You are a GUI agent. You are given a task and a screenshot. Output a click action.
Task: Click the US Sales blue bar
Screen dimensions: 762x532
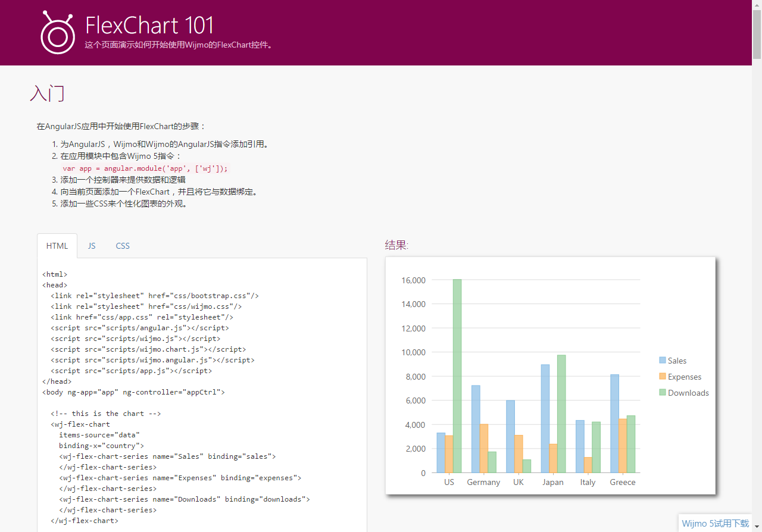(x=441, y=453)
